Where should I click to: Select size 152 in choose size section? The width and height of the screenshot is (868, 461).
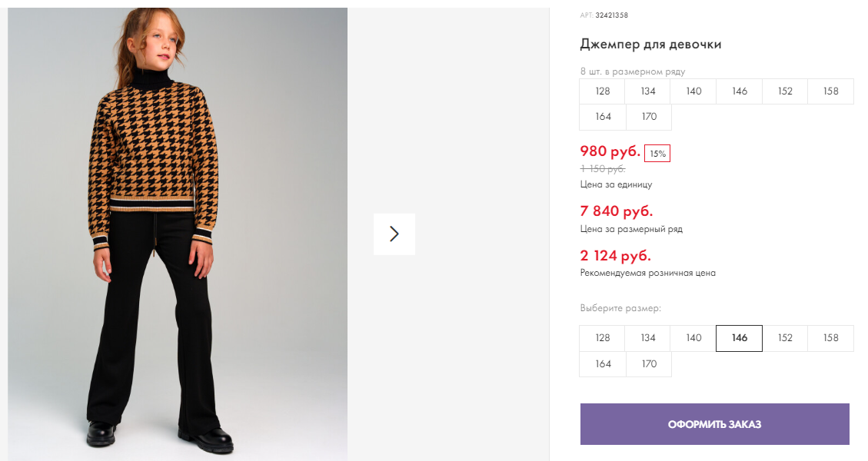(x=785, y=338)
